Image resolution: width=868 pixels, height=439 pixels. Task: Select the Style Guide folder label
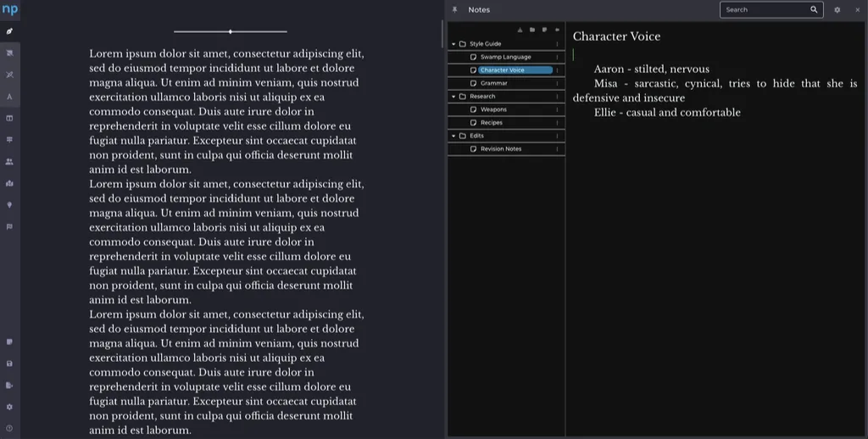point(486,44)
